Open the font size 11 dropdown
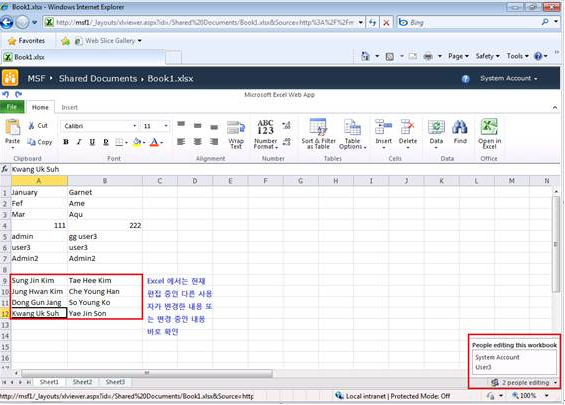Screen dimensions: 565x405 166,126
